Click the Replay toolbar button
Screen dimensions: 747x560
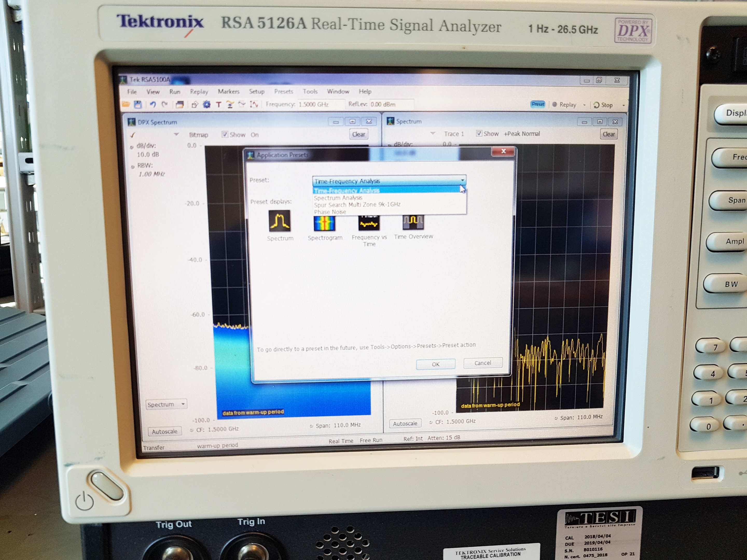[x=564, y=105]
